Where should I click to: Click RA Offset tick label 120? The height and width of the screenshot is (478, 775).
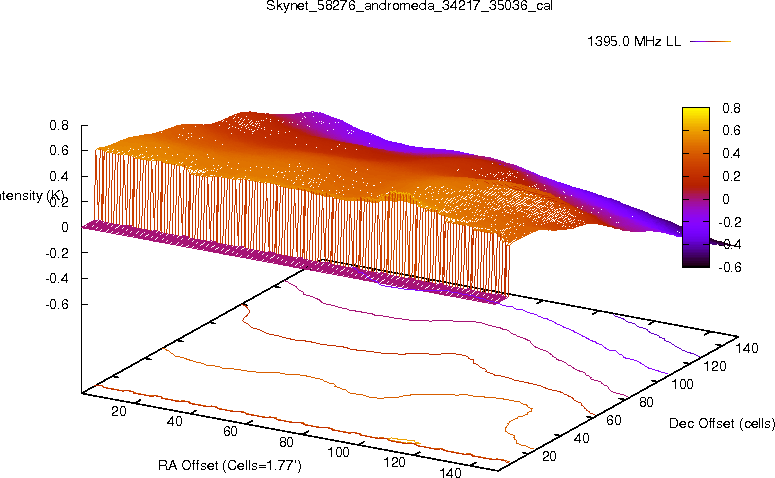[x=394, y=462]
